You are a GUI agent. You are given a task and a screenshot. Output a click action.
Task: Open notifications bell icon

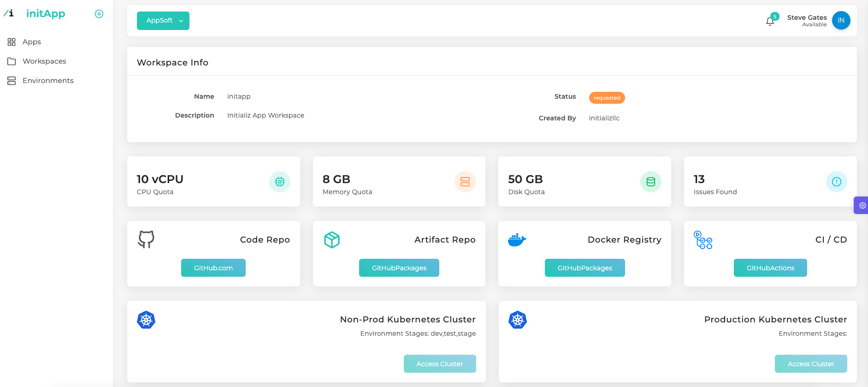(770, 21)
